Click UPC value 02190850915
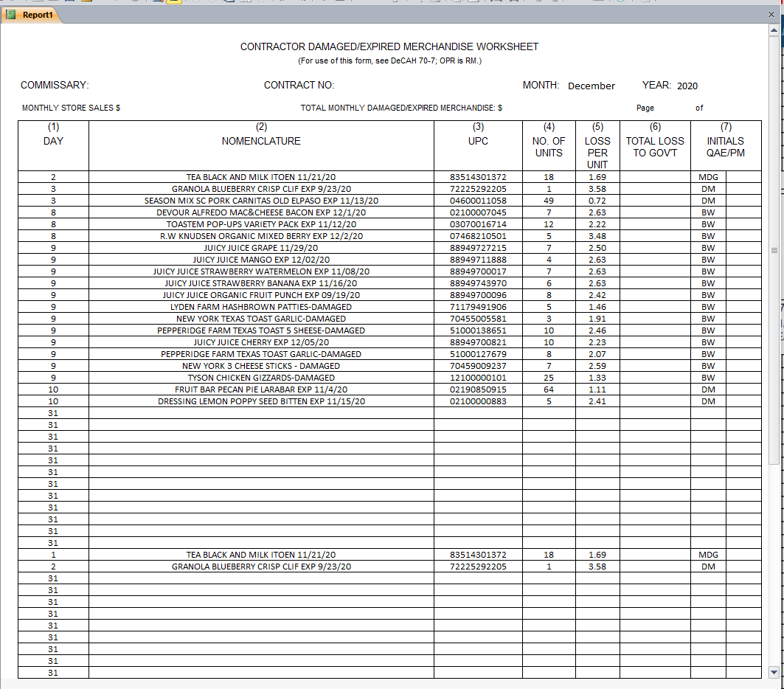 (478, 389)
